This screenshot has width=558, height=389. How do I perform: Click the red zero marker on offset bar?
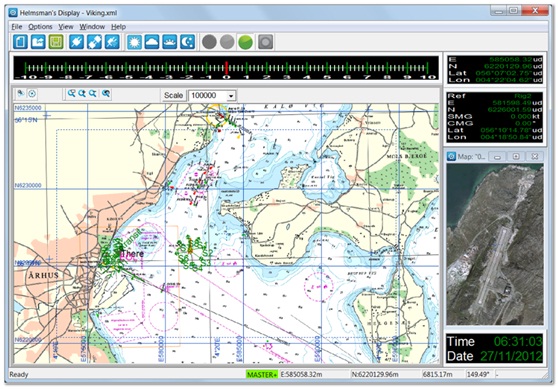(x=226, y=68)
